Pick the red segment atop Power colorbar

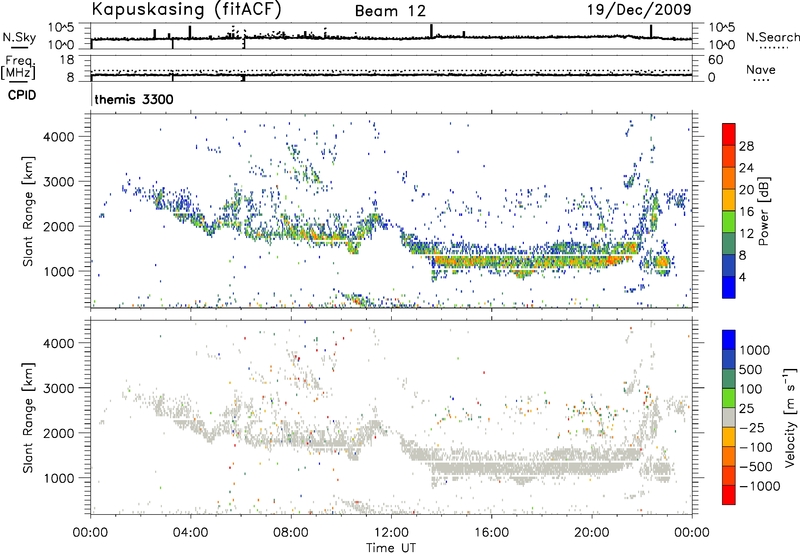click(729, 134)
